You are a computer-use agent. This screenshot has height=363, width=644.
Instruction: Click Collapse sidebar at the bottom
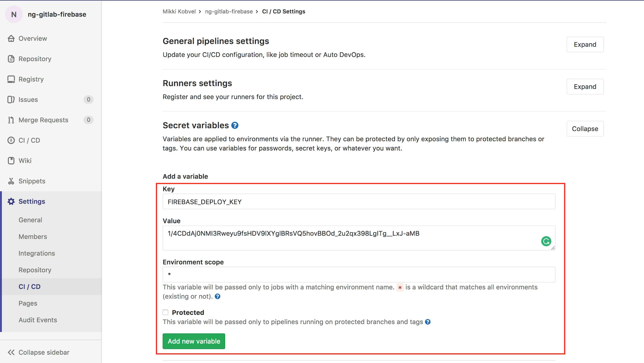pyautogui.click(x=39, y=352)
